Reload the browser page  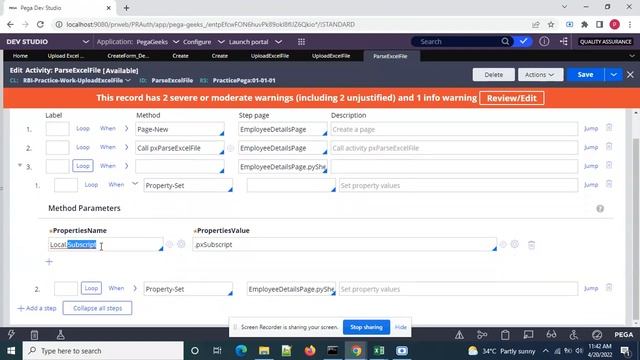40,24
